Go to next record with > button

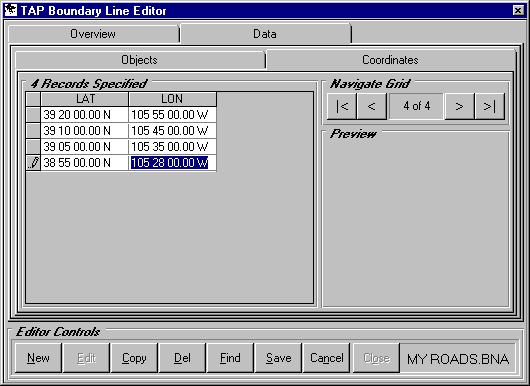[459, 106]
